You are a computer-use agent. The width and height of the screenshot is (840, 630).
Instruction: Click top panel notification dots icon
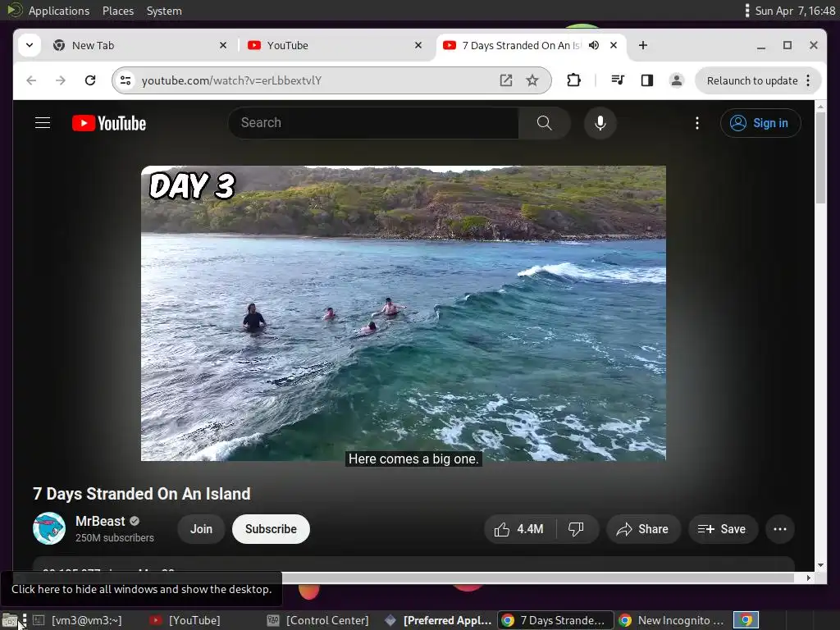tap(746, 11)
